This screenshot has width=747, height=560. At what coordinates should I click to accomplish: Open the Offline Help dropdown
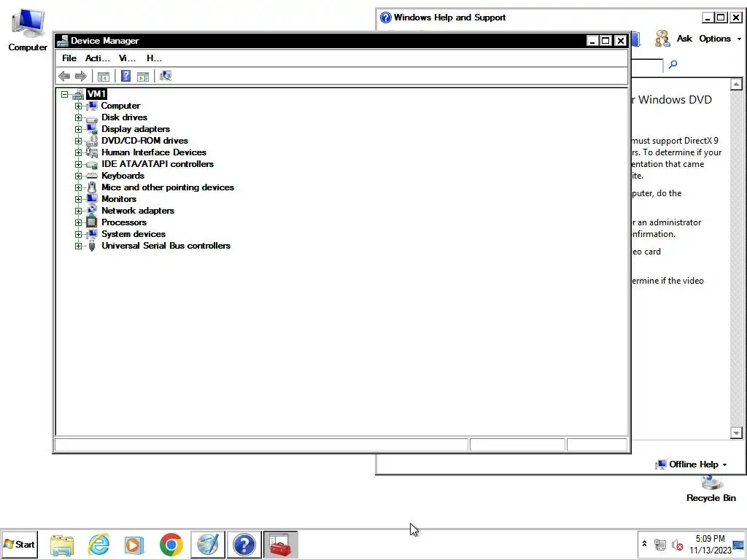pyautogui.click(x=692, y=464)
